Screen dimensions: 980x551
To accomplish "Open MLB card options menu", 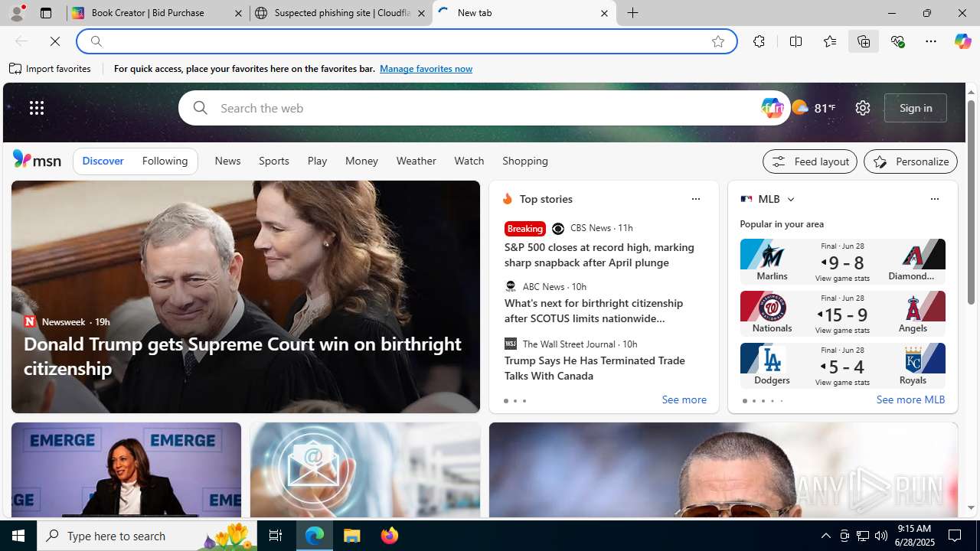I will pyautogui.click(x=934, y=199).
